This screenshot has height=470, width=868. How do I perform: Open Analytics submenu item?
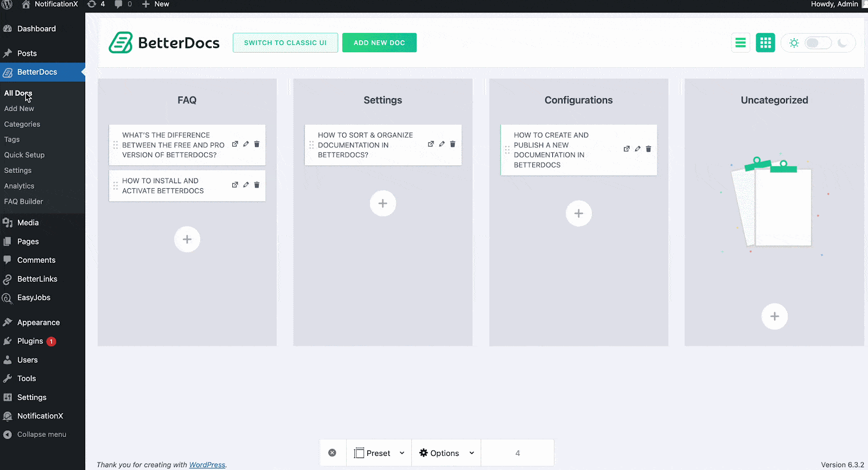point(19,186)
